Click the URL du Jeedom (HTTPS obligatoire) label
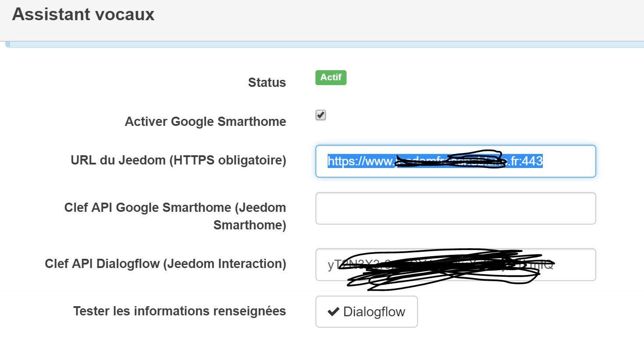 click(x=178, y=161)
